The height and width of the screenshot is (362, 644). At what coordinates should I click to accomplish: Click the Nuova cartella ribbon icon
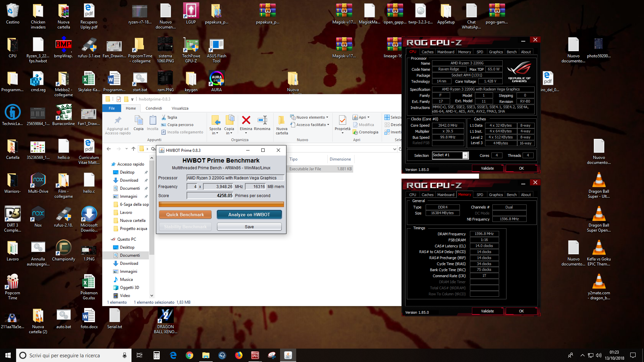coord(282,125)
